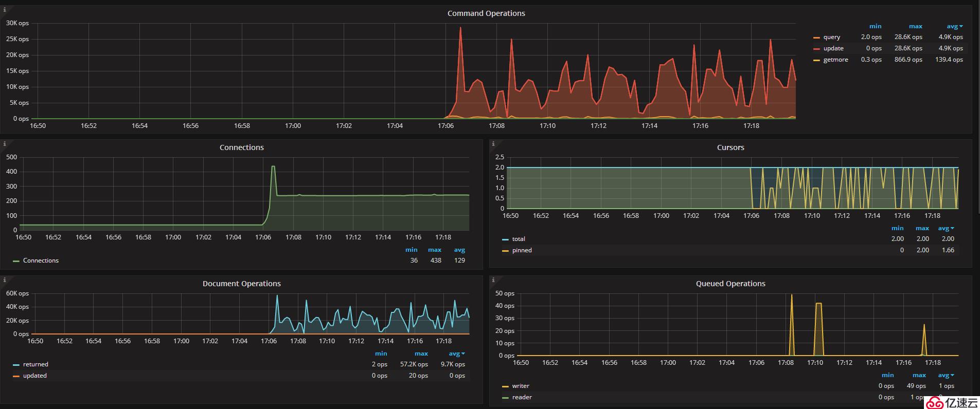The height and width of the screenshot is (409, 980).
Task: Click the query min value 2.0 ops
Action: (871, 37)
